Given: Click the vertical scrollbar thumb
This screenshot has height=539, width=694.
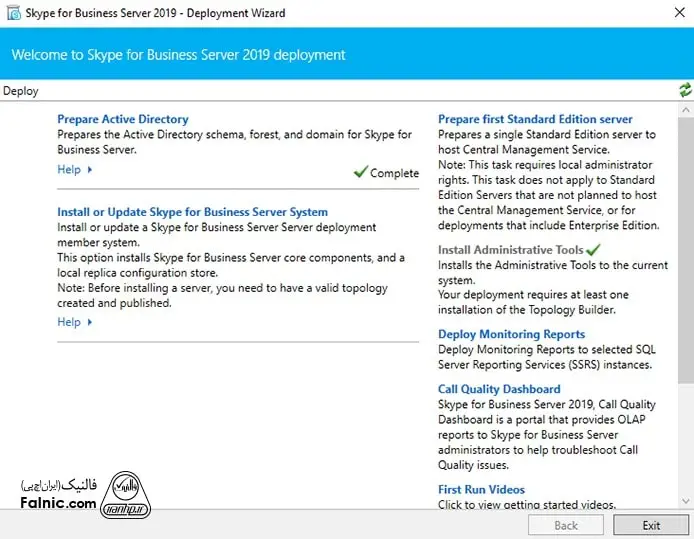Looking at the screenshot, I should [x=686, y=250].
